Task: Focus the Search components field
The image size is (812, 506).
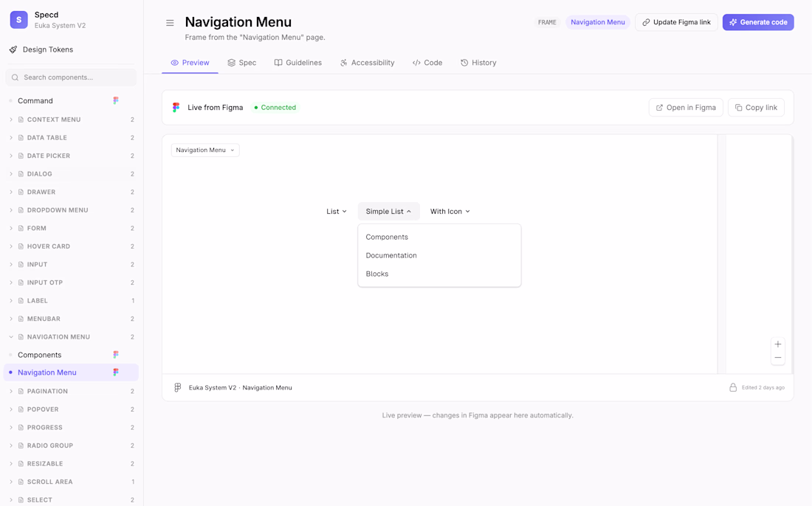Action: pos(71,77)
